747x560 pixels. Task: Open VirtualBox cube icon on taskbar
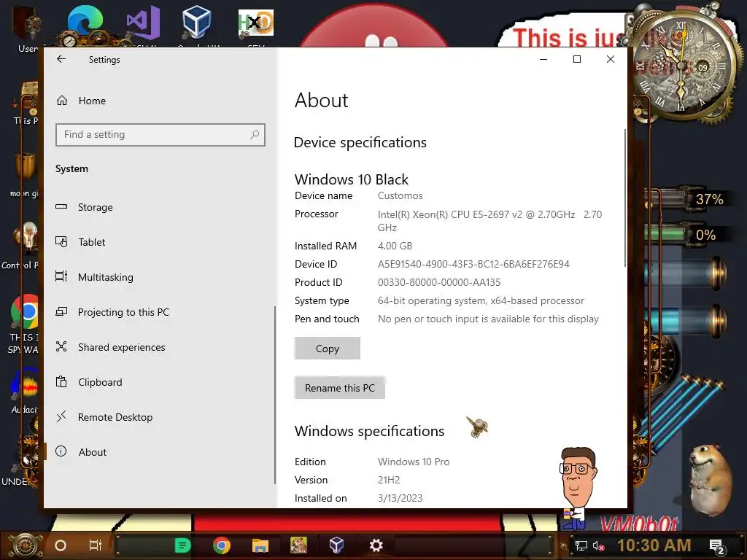coord(337,545)
